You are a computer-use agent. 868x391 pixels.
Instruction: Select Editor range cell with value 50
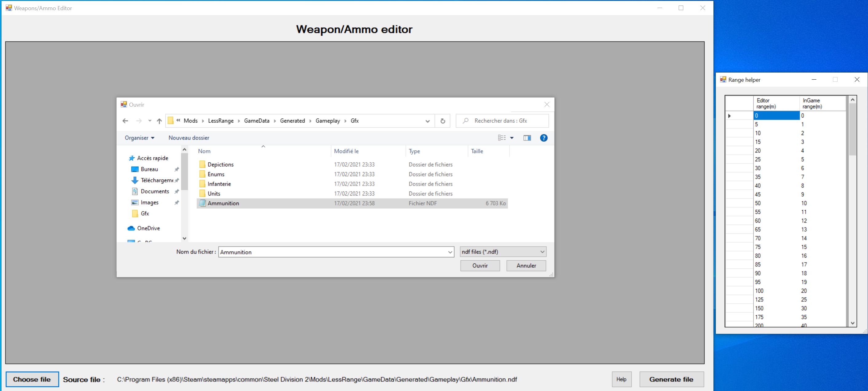tap(776, 203)
